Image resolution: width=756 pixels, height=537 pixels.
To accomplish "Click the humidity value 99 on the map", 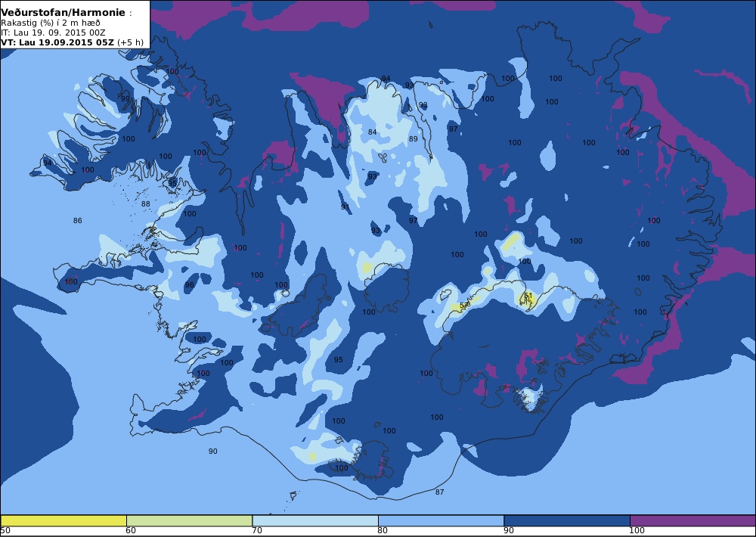I will tap(125, 99).
